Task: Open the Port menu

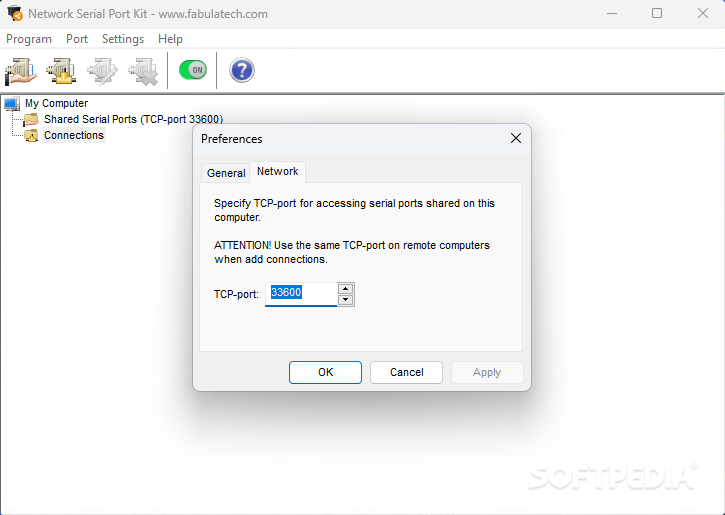Action: coord(77,39)
